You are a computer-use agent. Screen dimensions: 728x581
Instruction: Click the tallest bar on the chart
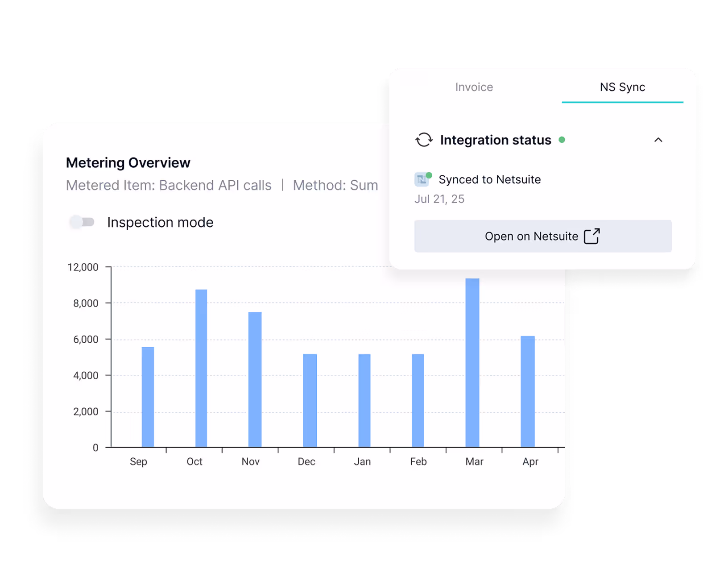point(474,361)
